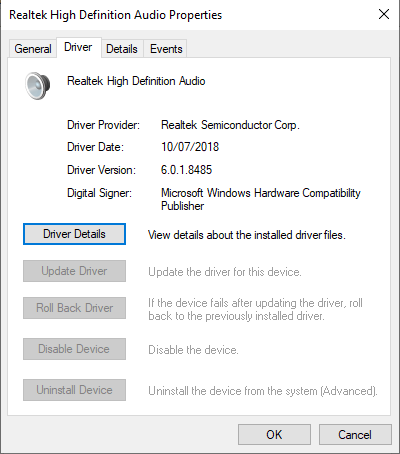
Task: Click the driver version 6.0.1.8485
Action: pyautogui.click(x=186, y=170)
